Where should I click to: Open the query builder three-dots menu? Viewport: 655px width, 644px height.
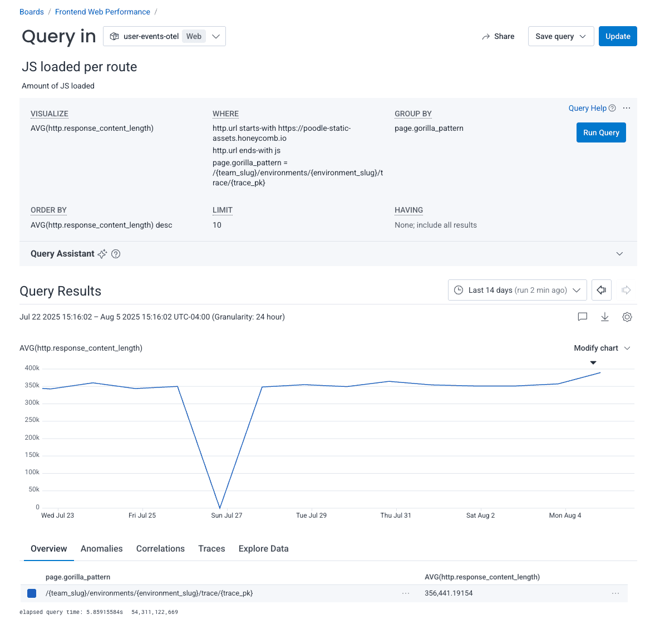tap(627, 108)
